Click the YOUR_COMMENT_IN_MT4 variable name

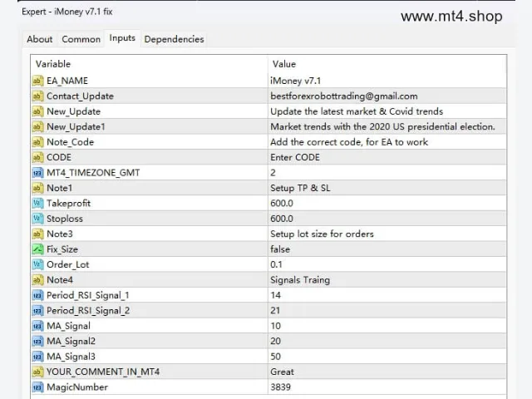pos(103,372)
